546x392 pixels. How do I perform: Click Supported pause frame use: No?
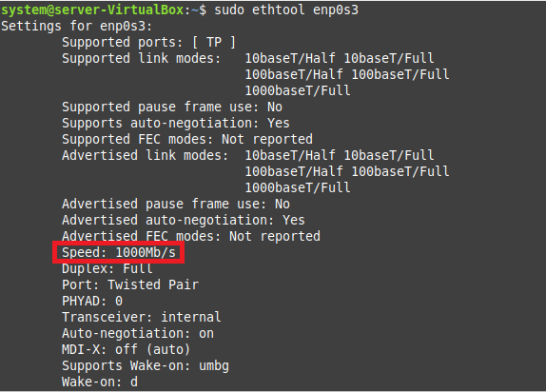(x=172, y=107)
